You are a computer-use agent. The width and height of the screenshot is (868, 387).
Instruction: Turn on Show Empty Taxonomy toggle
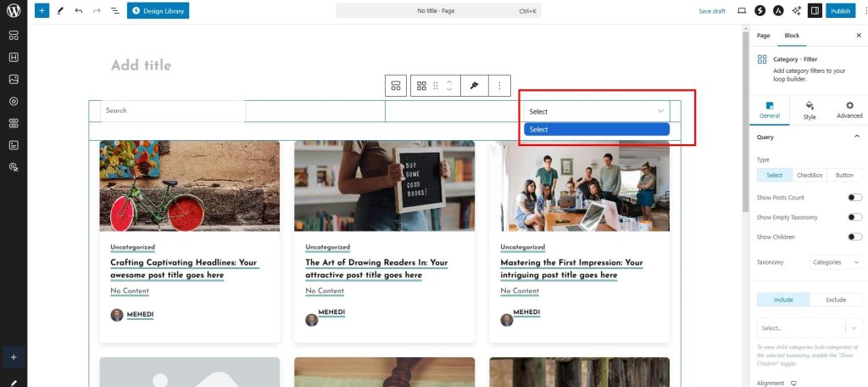pos(854,217)
